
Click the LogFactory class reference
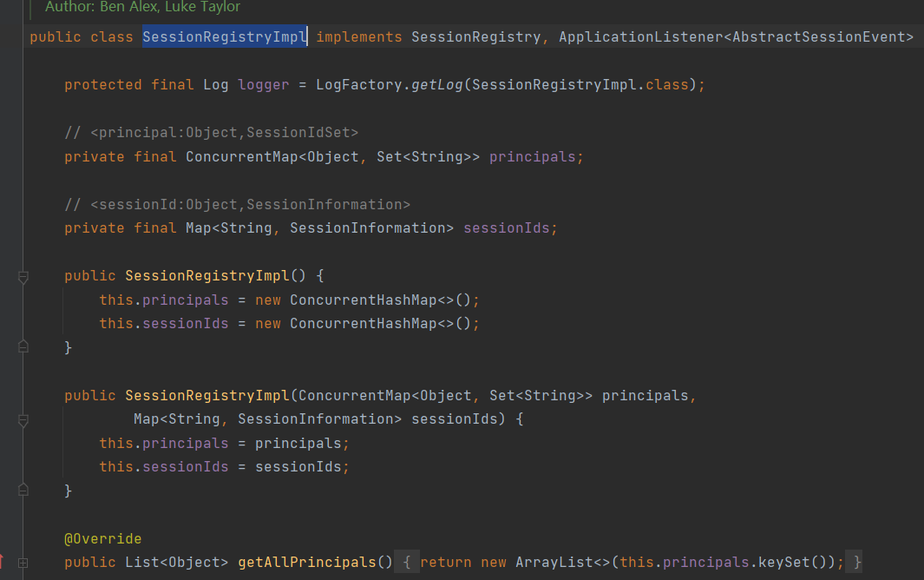pyautogui.click(x=354, y=85)
